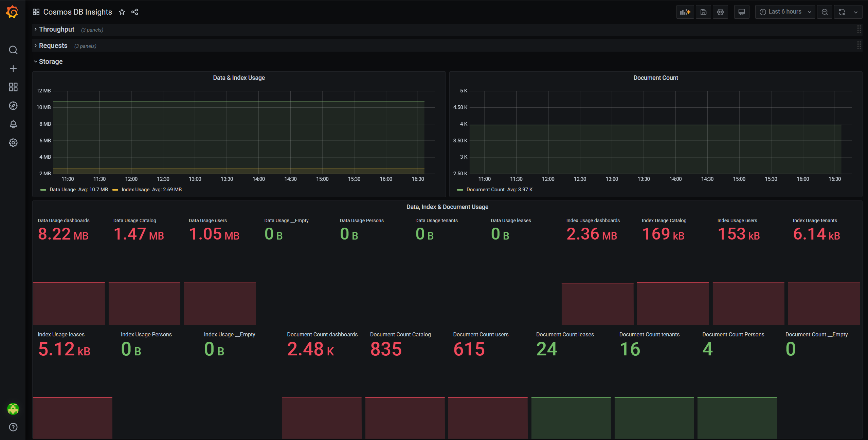Click the Cosmos DB Insights dashboard title
The image size is (868, 440).
point(77,12)
